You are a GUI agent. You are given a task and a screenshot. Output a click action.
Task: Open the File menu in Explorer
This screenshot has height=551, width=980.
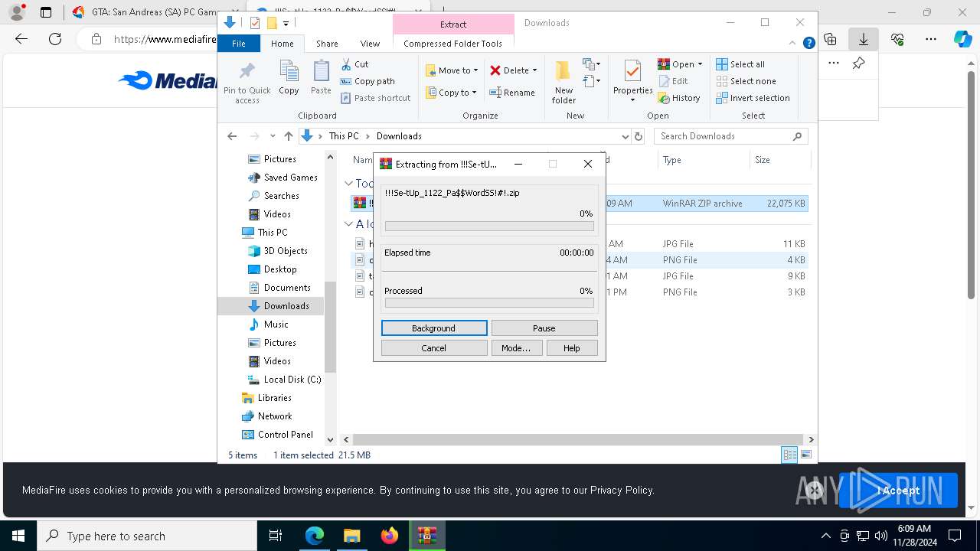coord(239,44)
